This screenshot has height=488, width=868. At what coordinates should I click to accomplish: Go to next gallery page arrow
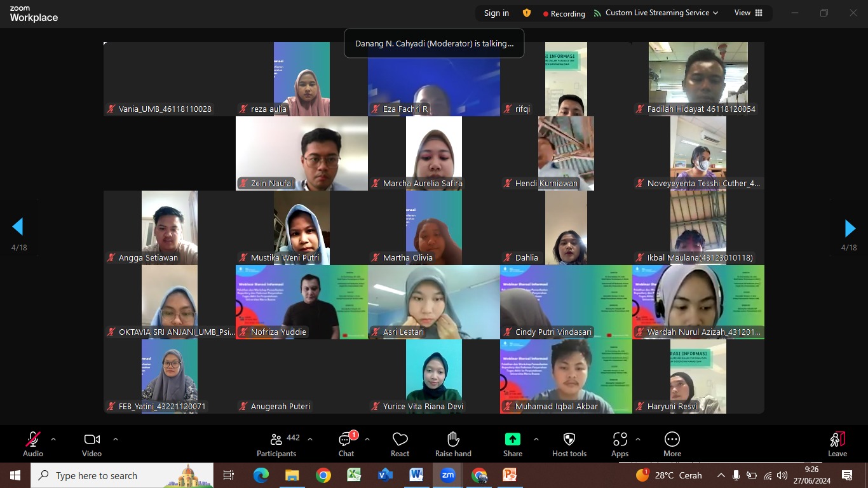[x=850, y=227]
